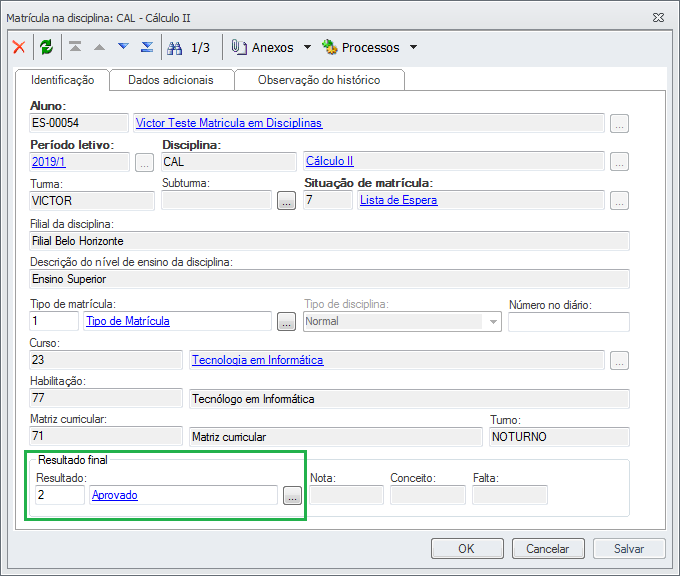Click the Situação de matrícula ellipsis button
The image size is (680, 576).
point(619,201)
